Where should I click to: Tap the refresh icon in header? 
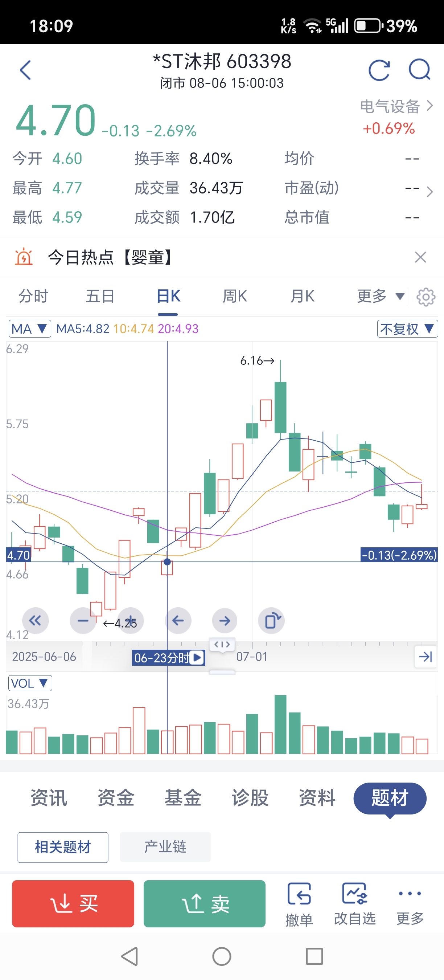[379, 70]
